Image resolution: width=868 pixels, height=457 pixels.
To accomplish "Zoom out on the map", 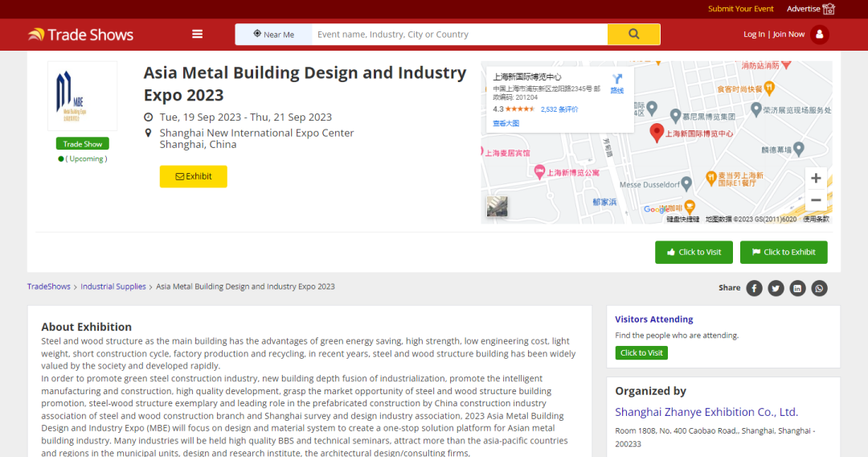I will click(x=816, y=200).
